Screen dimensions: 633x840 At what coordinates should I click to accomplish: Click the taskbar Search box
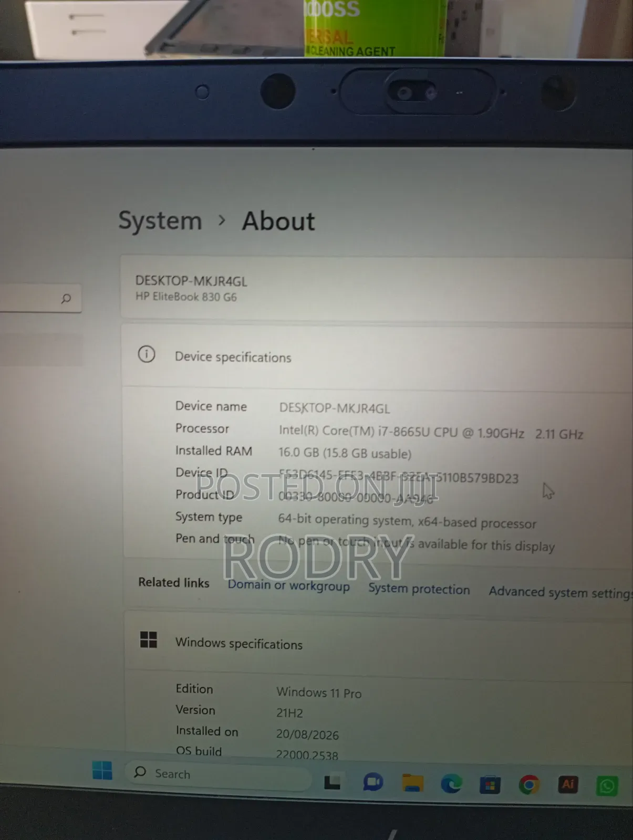[x=218, y=775]
